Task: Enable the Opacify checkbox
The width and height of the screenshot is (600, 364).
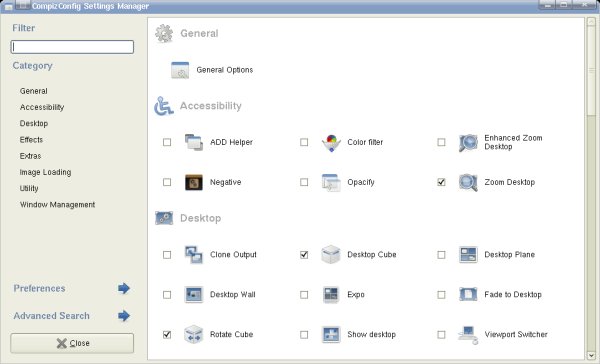Action: pos(304,182)
